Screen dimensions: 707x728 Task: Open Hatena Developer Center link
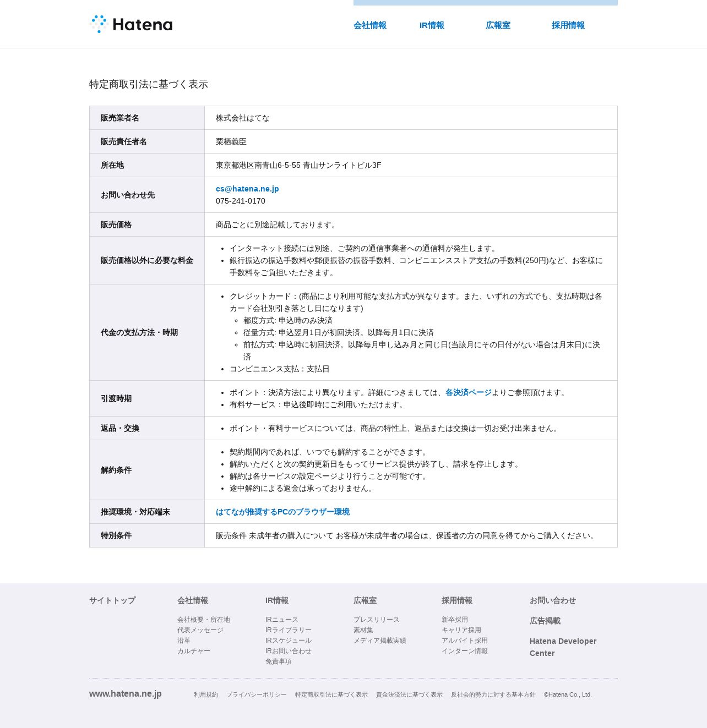(x=563, y=647)
